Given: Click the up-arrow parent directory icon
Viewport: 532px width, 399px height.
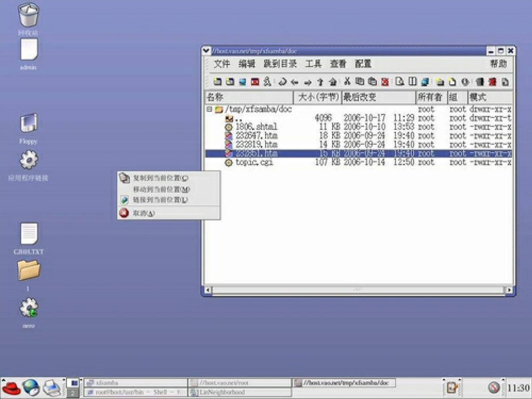Looking at the screenshot, I should 320,82.
